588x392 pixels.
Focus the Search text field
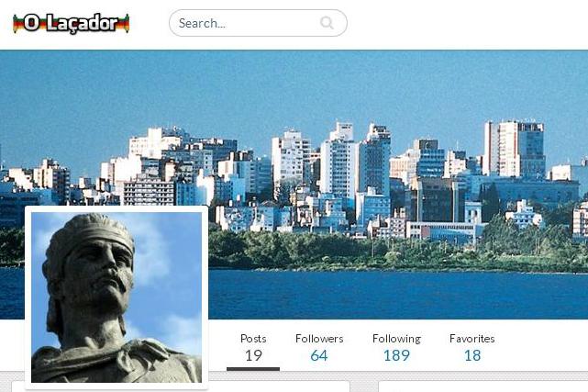click(x=258, y=23)
